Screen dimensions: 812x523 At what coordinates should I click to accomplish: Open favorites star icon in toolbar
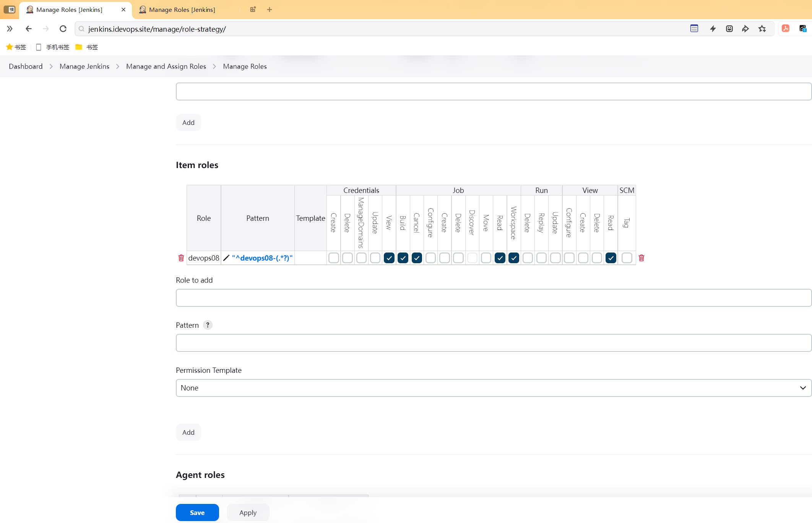pos(762,29)
